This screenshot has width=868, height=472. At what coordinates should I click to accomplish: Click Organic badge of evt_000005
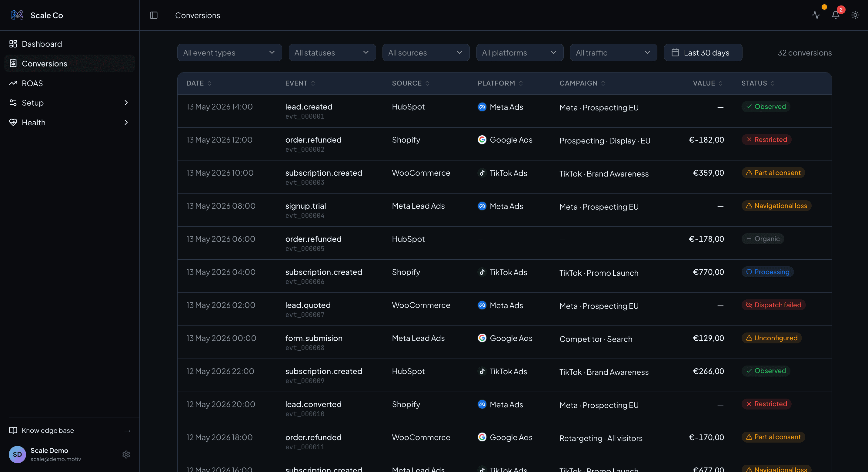point(763,239)
